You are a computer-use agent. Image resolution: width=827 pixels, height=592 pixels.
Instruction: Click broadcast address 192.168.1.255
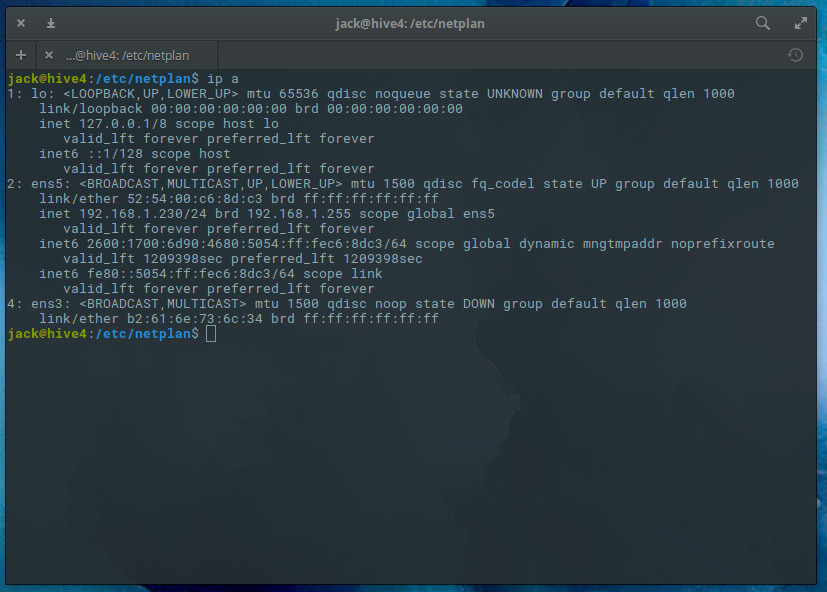click(299, 214)
